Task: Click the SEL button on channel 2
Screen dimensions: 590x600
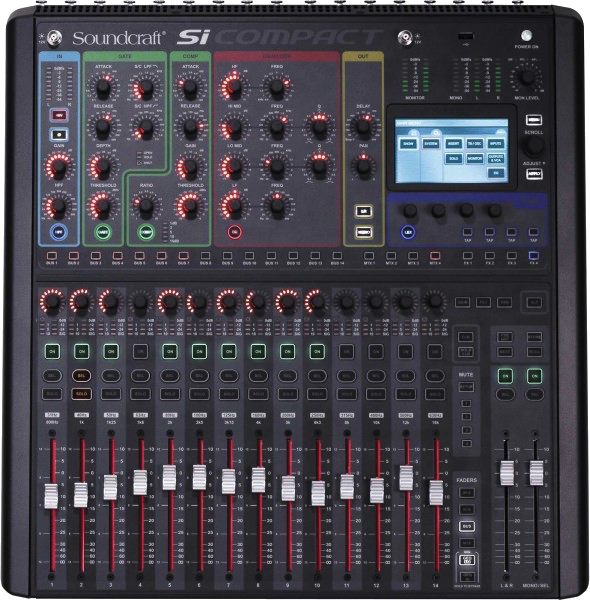Action: [x=81, y=376]
